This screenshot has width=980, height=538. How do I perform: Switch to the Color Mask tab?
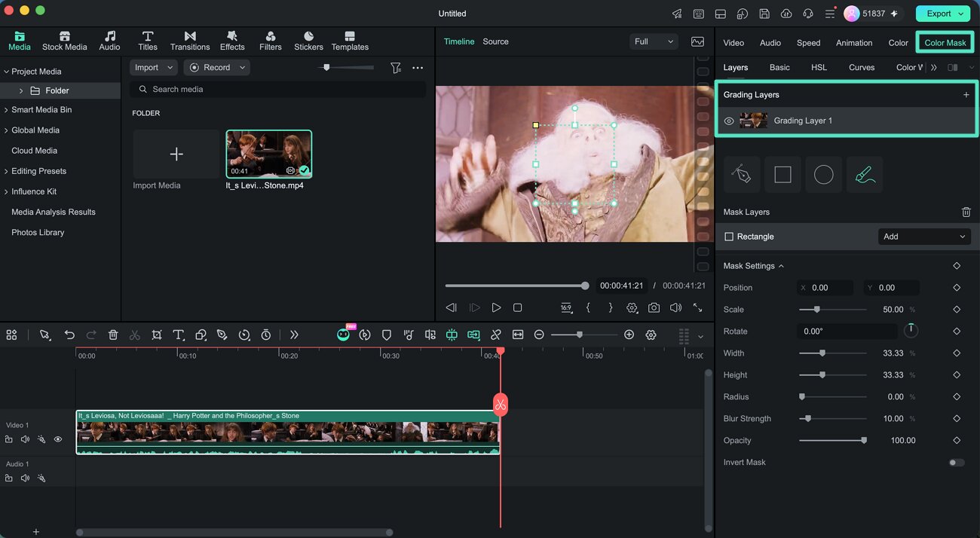pyautogui.click(x=945, y=43)
